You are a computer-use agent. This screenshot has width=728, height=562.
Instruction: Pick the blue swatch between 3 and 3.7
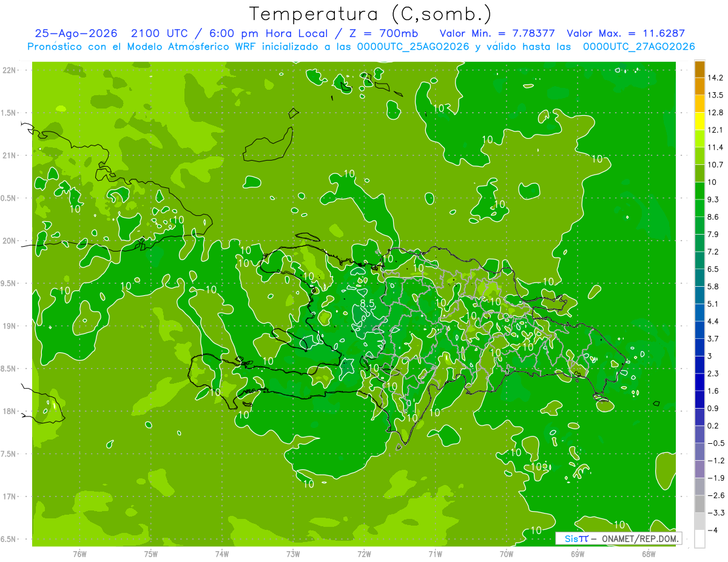699,347
